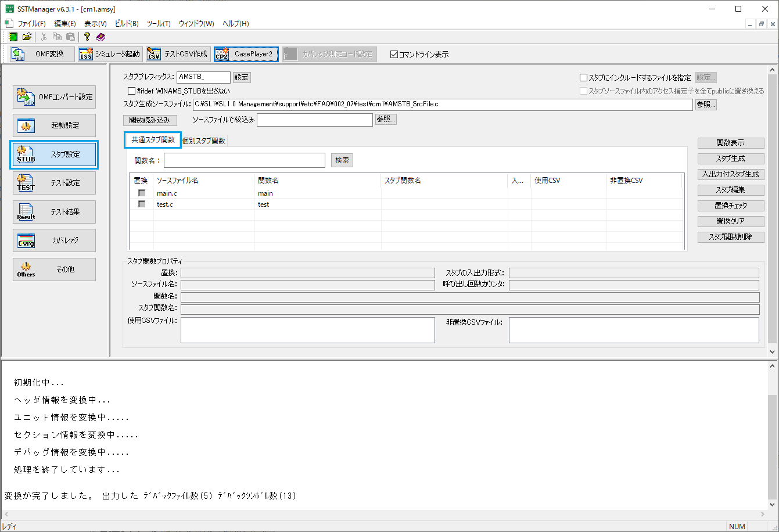Screen dimensions: 779x532
Task: Click 参照 button beside ソースファイルで絞込み
Action: [x=386, y=119]
